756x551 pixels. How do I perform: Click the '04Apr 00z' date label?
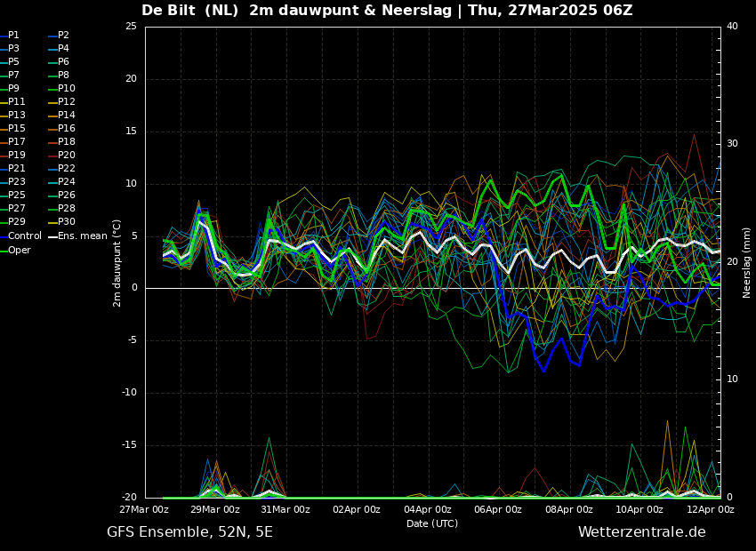pyautogui.click(x=427, y=509)
